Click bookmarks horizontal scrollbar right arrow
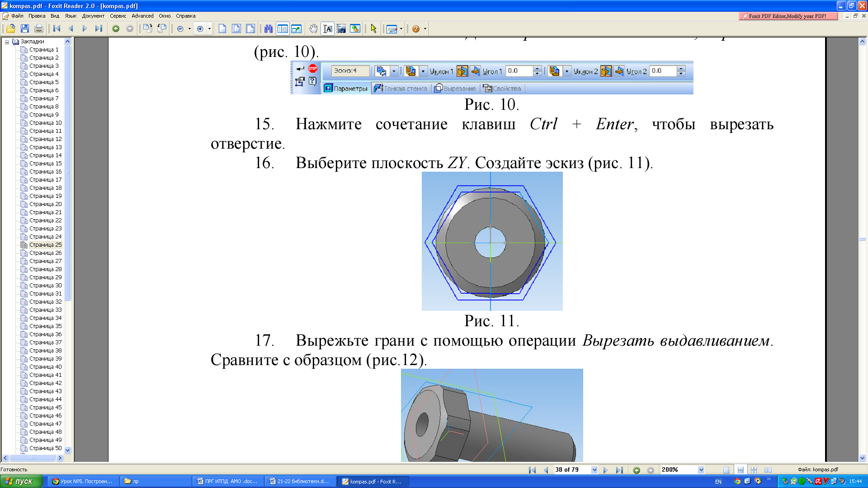This screenshot has height=488, width=868. (60, 458)
